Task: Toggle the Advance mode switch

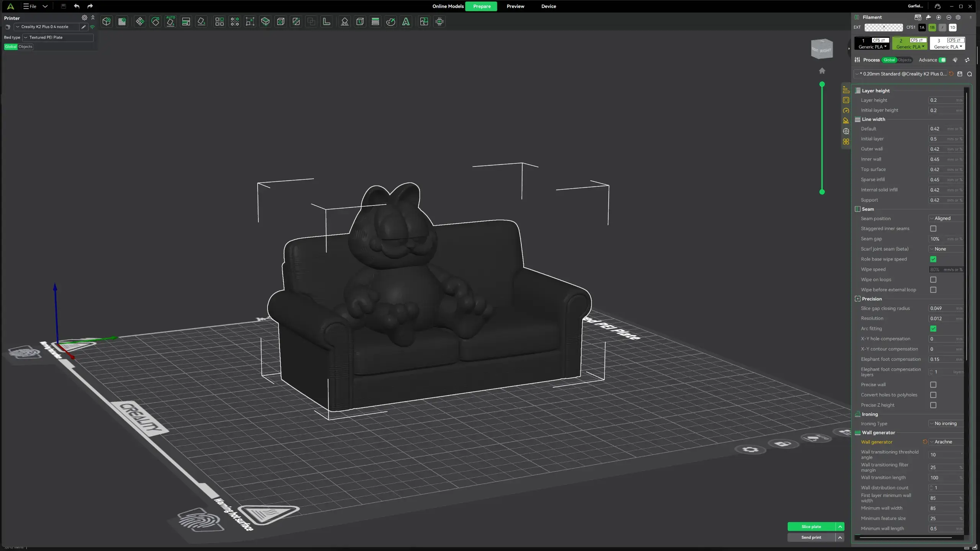Action: (x=942, y=60)
